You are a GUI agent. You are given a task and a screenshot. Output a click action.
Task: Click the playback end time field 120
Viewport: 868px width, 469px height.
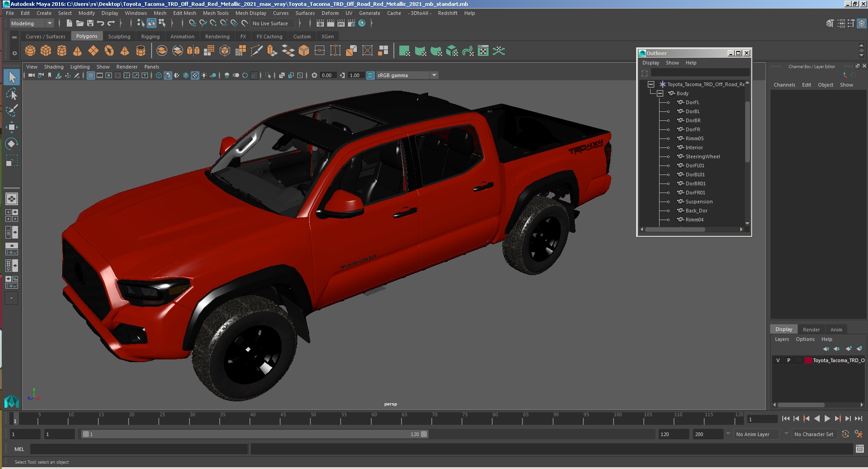pyautogui.click(x=673, y=434)
